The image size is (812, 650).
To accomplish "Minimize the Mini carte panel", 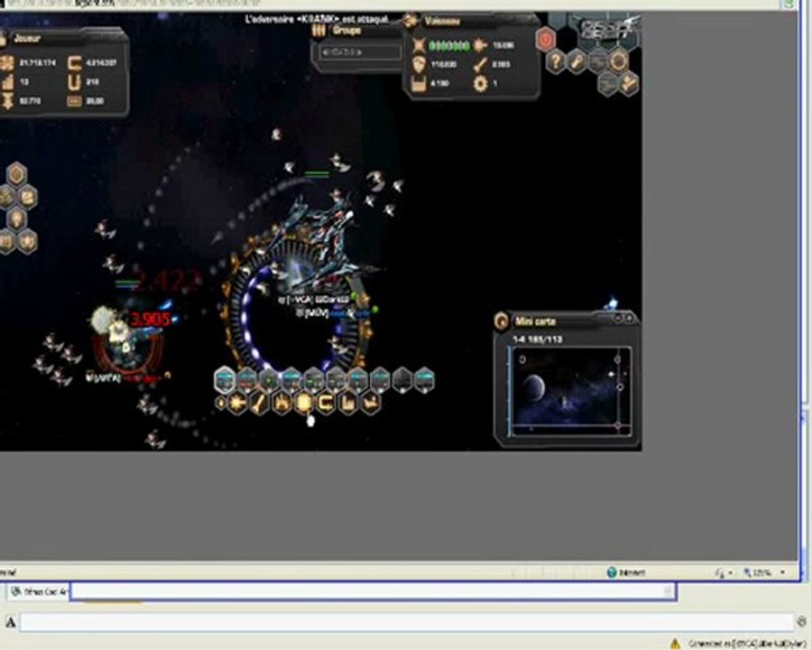I will point(619,317).
